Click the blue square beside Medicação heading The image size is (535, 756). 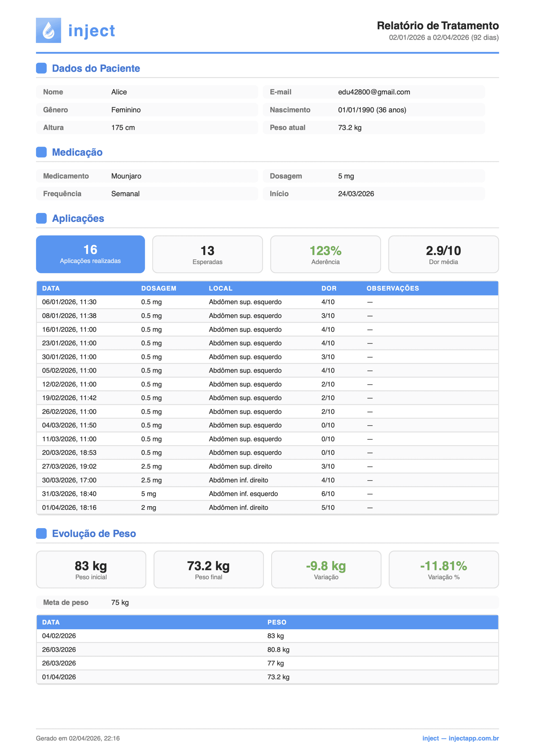point(41,152)
